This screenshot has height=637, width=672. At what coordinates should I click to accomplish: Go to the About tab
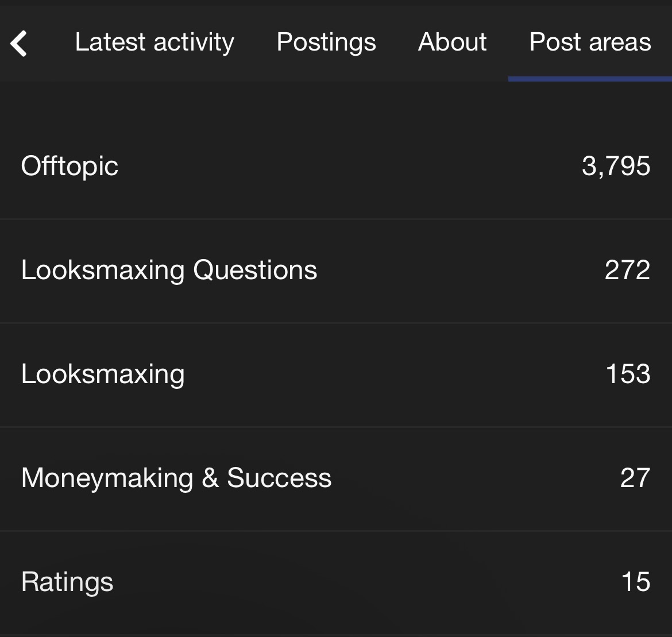point(453,42)
